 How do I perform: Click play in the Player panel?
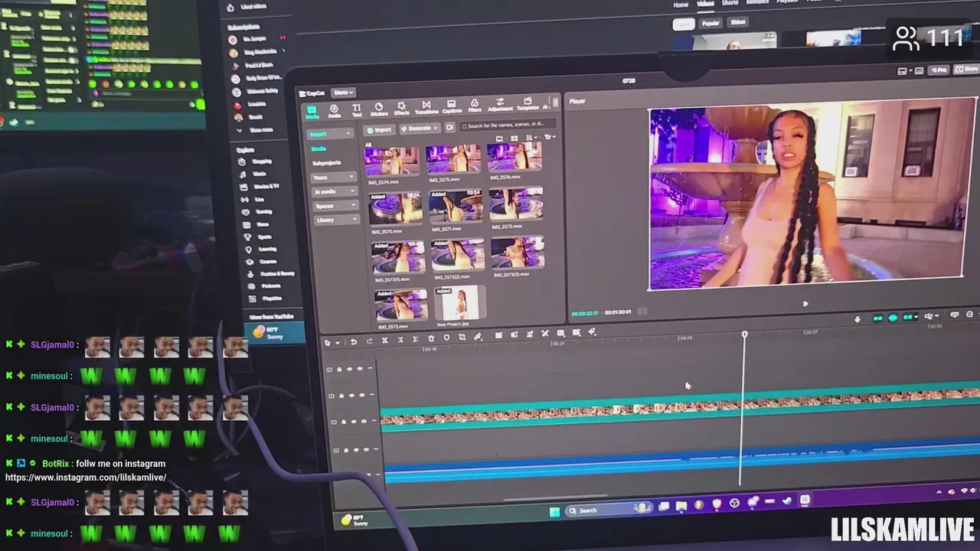[x=805, y=304]
